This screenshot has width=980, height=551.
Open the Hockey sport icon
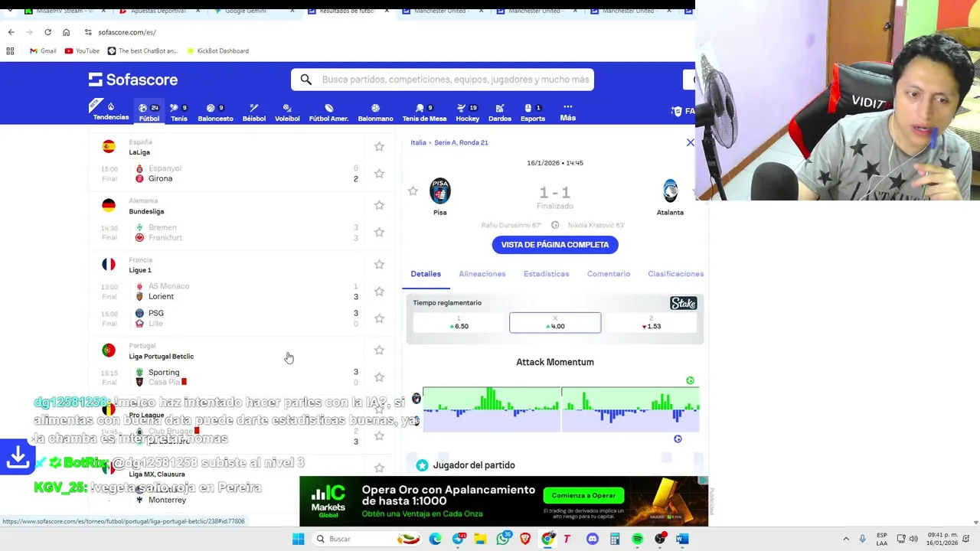pyautogui.click(x=467, y=112)
